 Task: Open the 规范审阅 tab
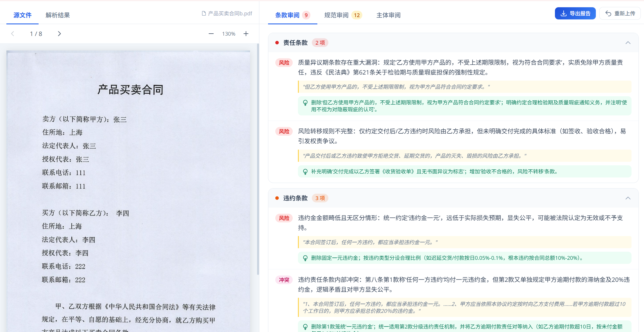(x=336, y=15)
